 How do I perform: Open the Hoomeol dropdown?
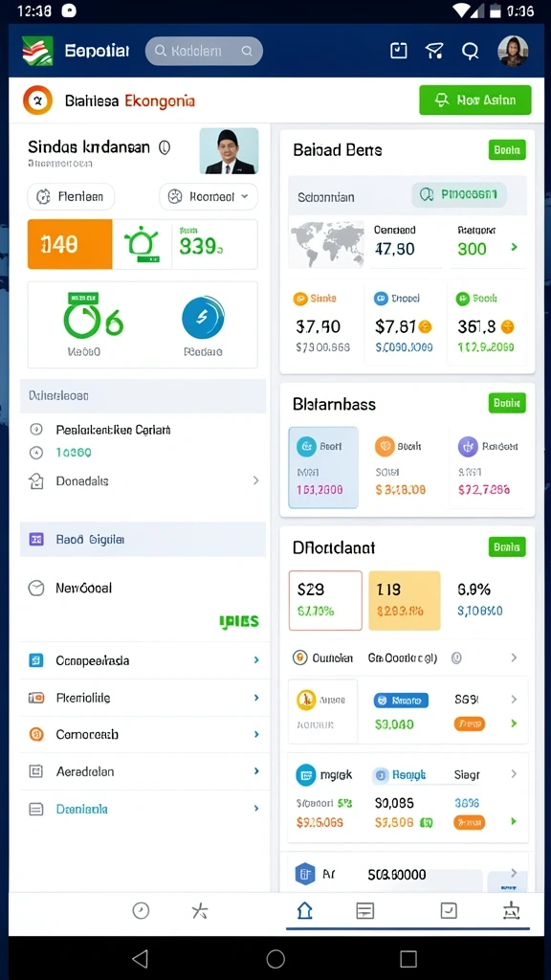[209, 197]
